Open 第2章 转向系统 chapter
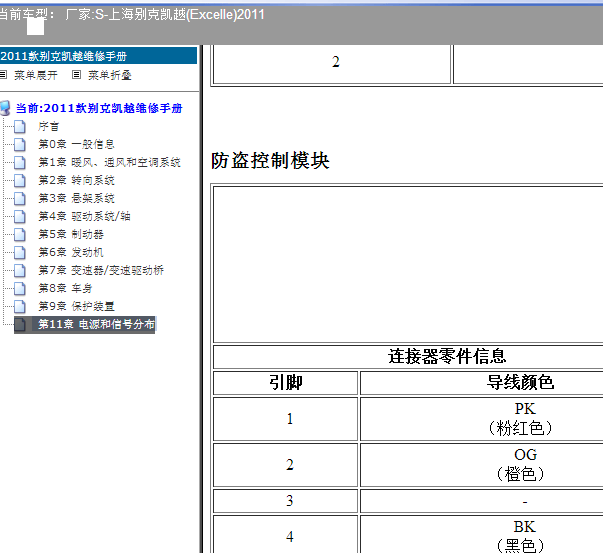This screenshot has width=603, height=553. click(x=76, y=180)
